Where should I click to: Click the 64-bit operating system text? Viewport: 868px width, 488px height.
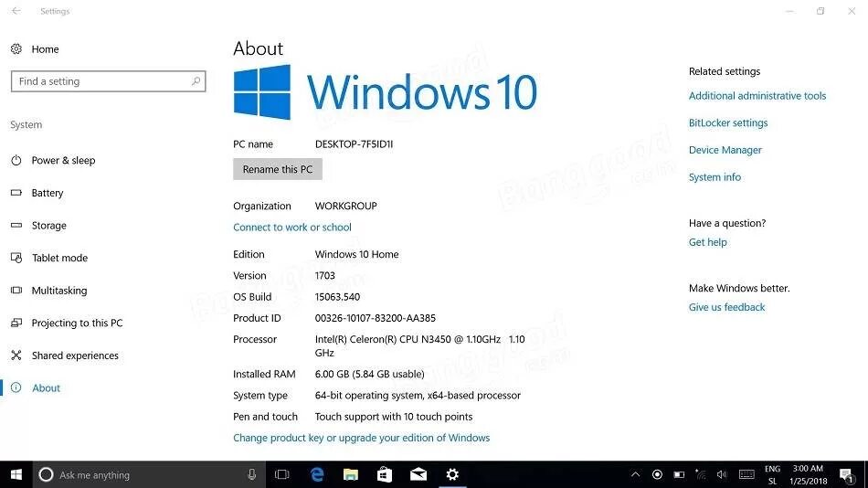[x=418, y=396]
